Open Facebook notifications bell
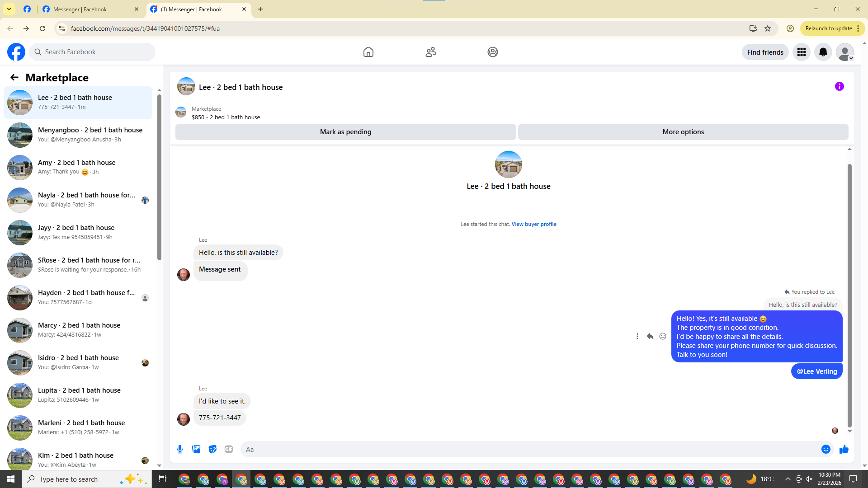868x488 pixels. 823,52
